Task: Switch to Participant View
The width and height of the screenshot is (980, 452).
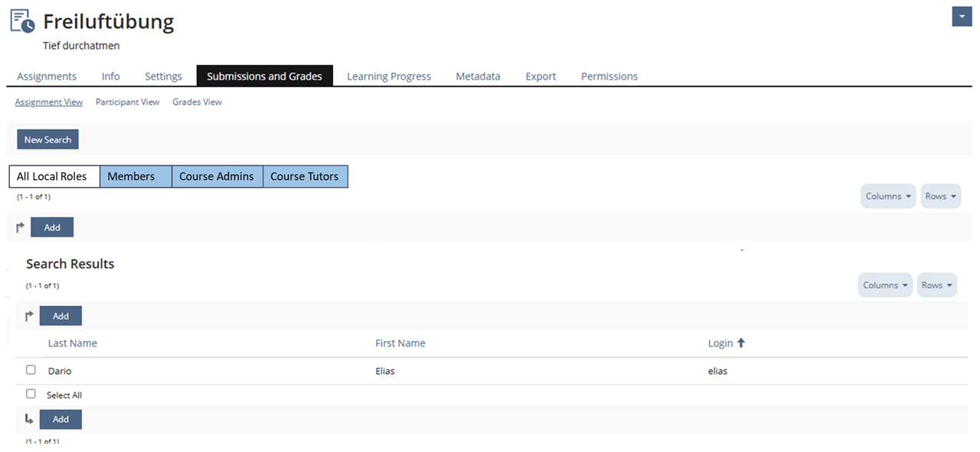Action: coord(127,102)
